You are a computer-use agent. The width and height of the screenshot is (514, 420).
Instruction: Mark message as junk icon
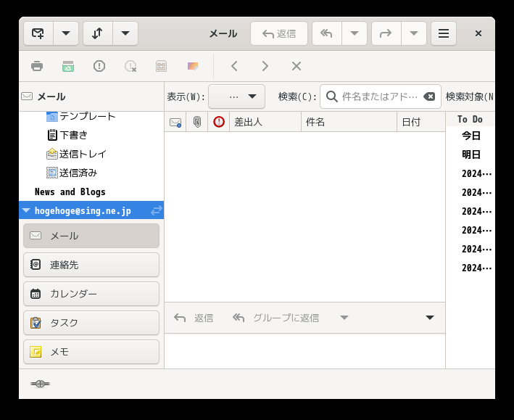point(99,66)
